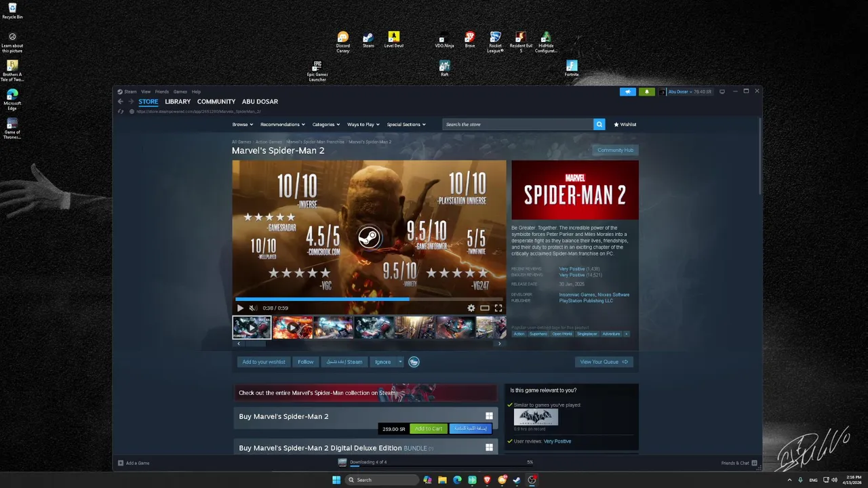Image resolution: width=868 pixels, height=488 pixels.
Task: Play the trailer video
Action: point(240,308)
